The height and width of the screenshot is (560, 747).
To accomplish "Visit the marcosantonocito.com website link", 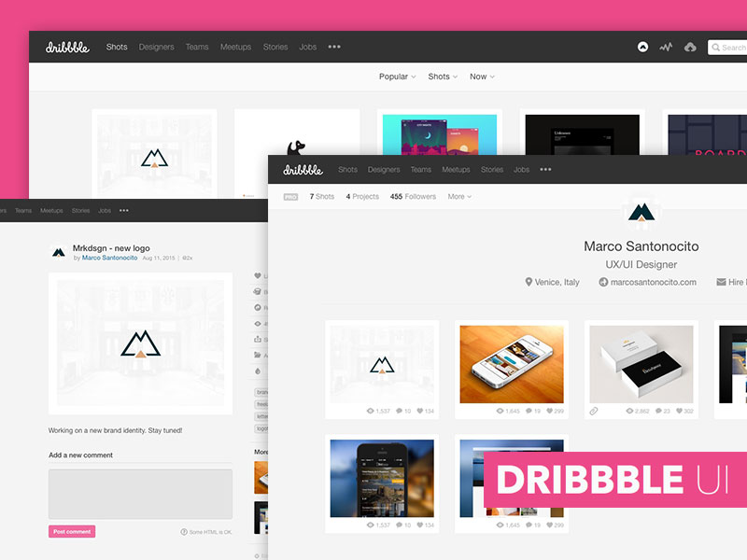I will pyautogui.click(x=653, y=282).
